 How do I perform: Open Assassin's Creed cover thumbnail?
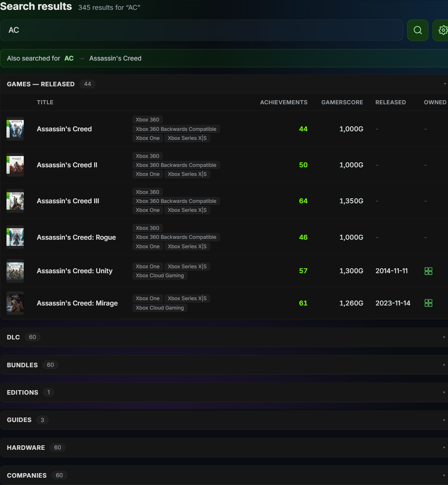[x=15, y=129]
